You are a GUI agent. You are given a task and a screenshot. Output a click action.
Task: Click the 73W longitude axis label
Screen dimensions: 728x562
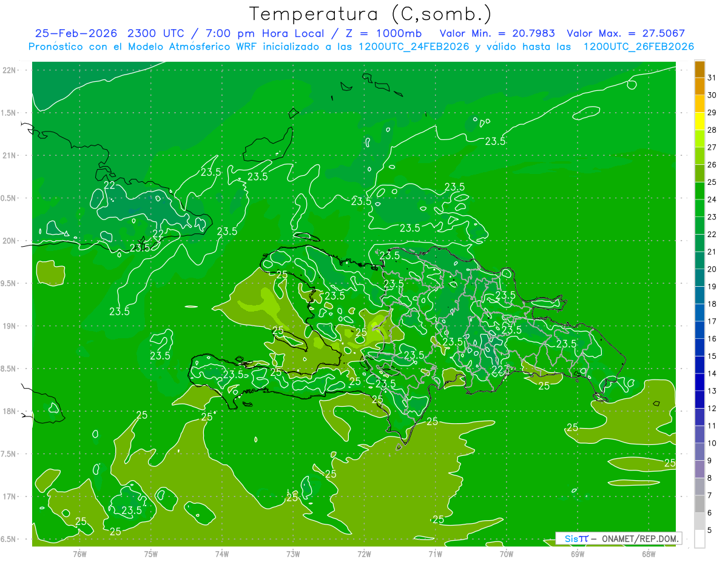point(293,554)
